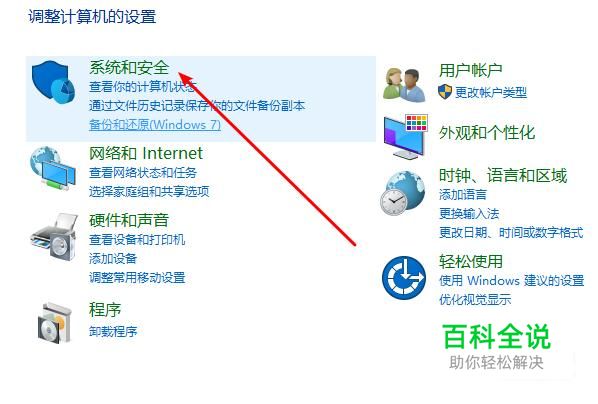Open 优化视觉显示 link
Image resolution: width=598 pixels, height=404 pixels.
point(475,299)
